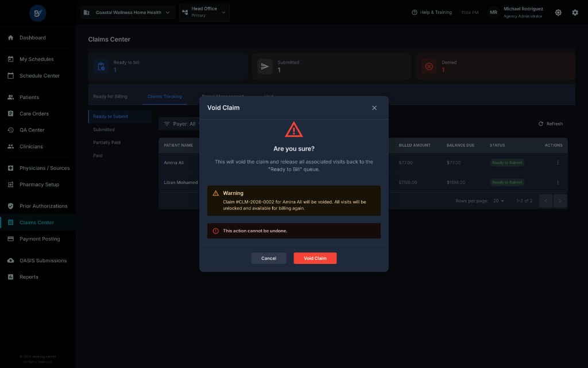Click Ready to Submit badge for Liban Mohamed
Viewport: 588px width, 368px height.
pos(507,182)
